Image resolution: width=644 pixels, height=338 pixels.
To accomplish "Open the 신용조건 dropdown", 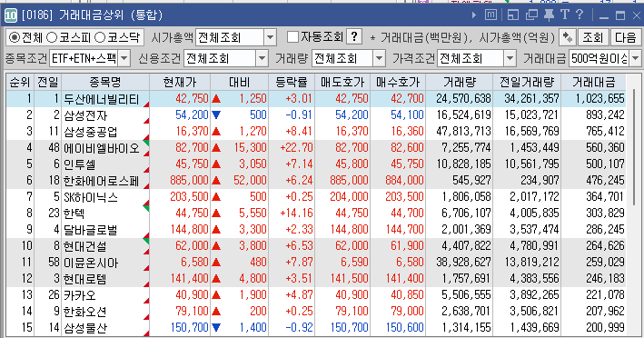I will click(262, 59).
